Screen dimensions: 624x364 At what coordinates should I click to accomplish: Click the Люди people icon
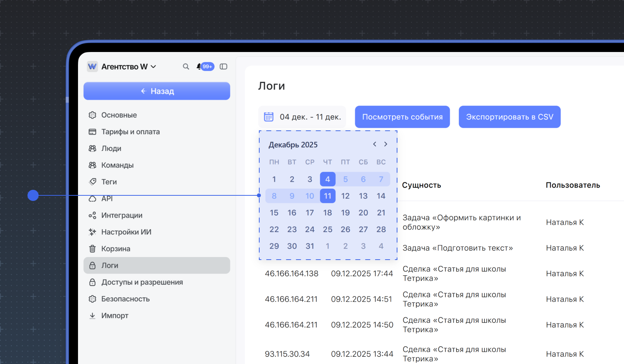(92, 149)
